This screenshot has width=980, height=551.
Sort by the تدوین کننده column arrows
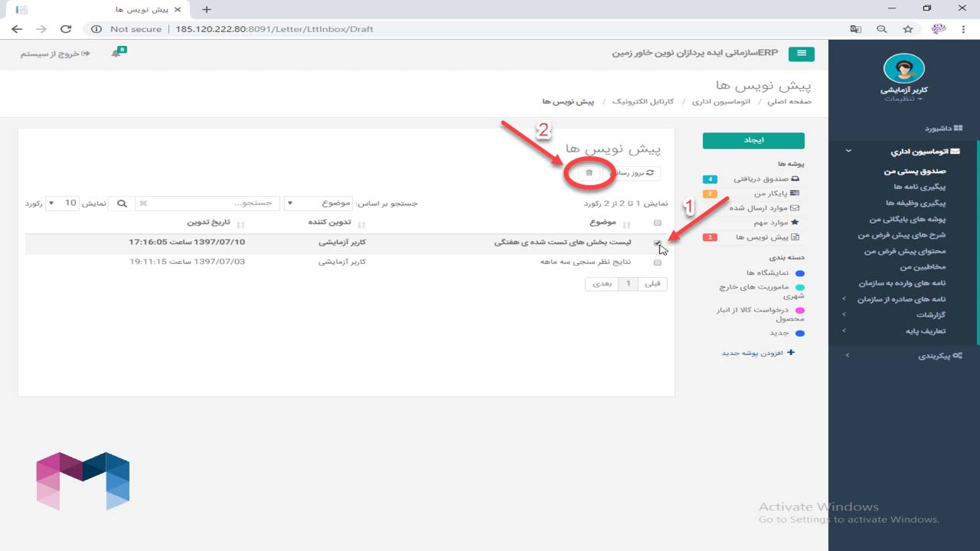click(362, 224)
